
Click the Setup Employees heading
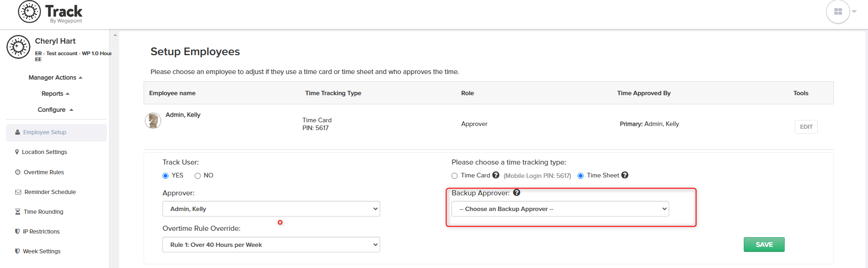pyautogui.click(x=195, y=51)
